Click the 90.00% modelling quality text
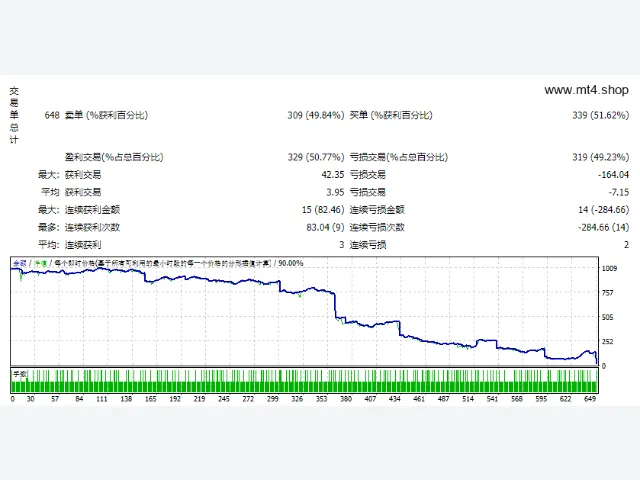The width and height of the screenshot is (640, 480). (x=291, y=263)
